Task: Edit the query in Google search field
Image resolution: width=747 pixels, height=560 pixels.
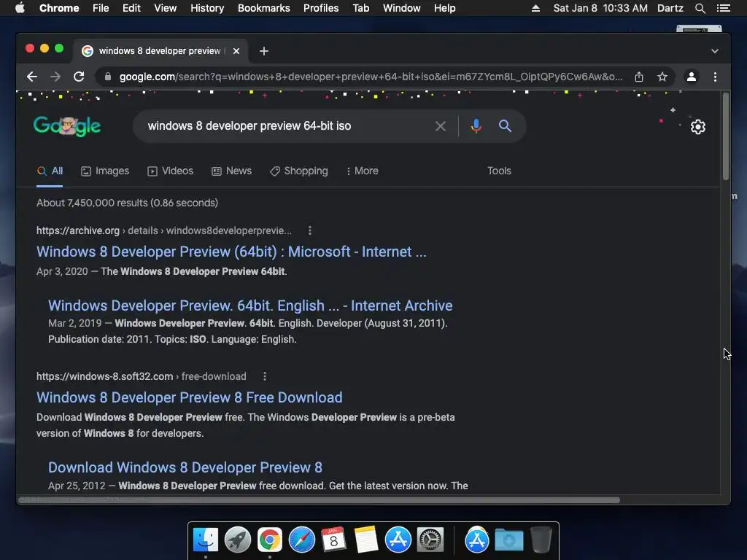Action: 286,126
